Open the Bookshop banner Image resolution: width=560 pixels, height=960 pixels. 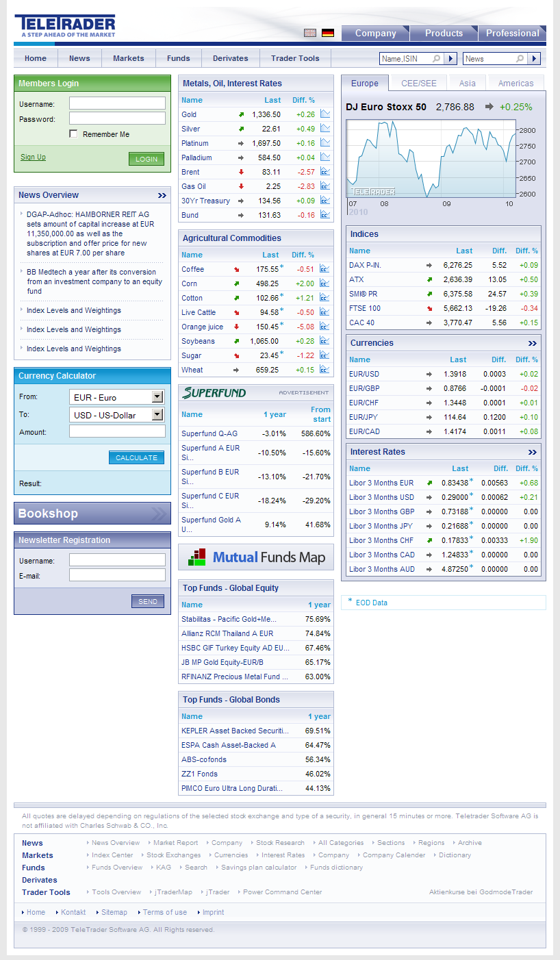pyautogui.click(x=92, y=514)
